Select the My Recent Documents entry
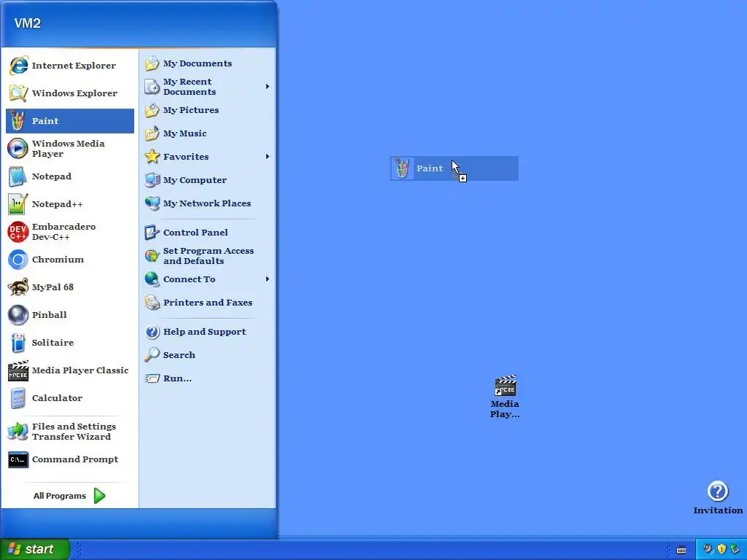747x560 pixels. tap(207, 87)
